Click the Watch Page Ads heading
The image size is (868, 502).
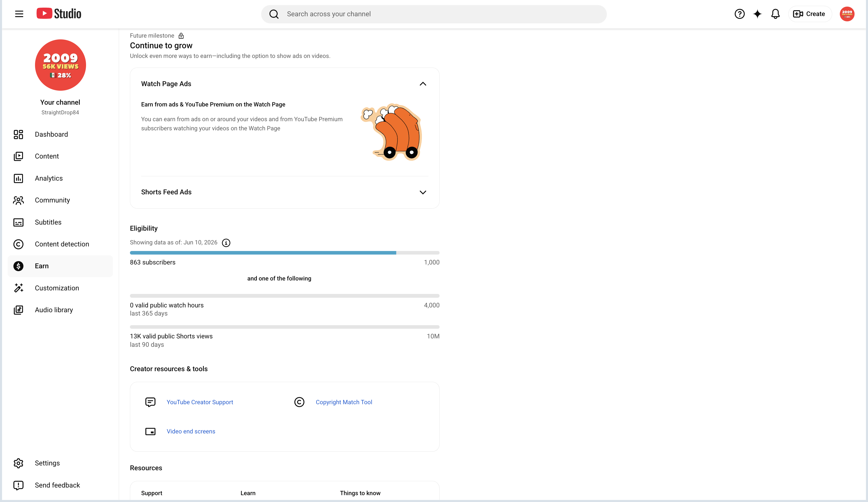click(166, 84)
